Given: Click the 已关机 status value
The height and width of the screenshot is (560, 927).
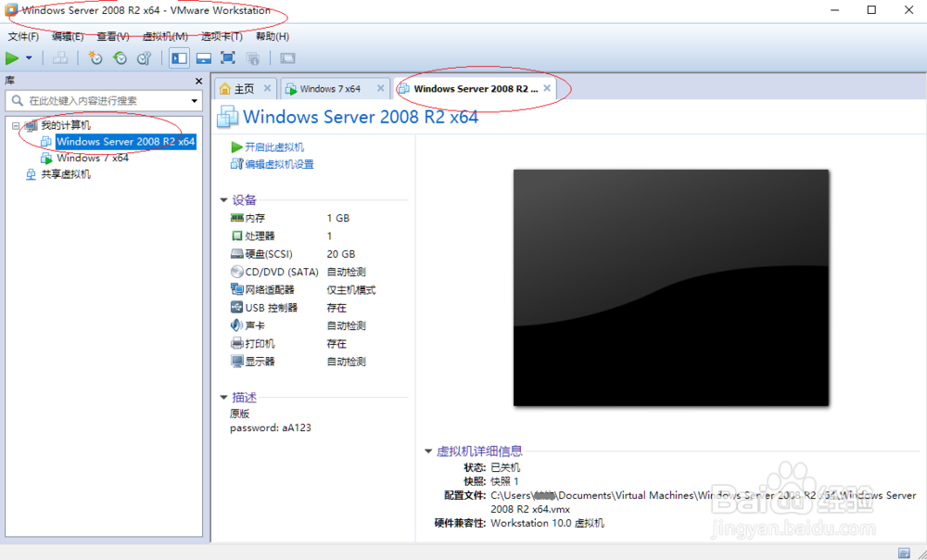Looking at the screenshot, I should (x=505, y=468).
